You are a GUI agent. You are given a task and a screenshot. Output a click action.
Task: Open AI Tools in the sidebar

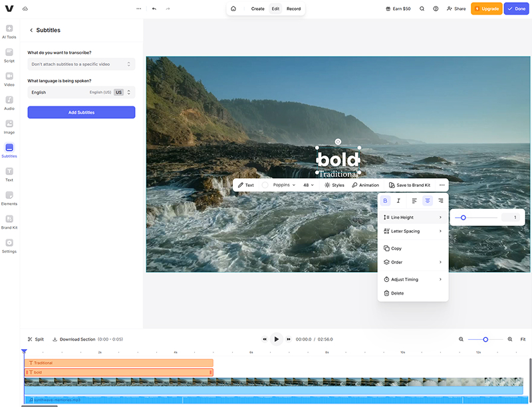pyautogui.click(x=9, y=31)
